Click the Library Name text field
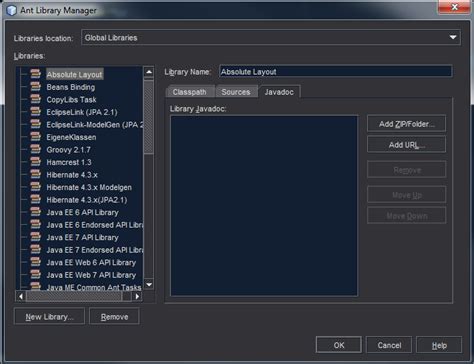This screenshot has width=474, height=364. (x=336, y=71)
